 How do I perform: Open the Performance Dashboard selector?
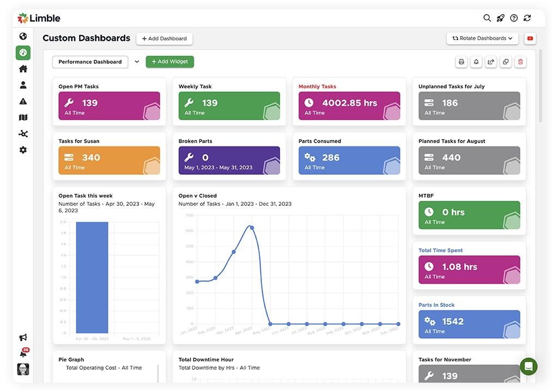click(x=90, y=62)
